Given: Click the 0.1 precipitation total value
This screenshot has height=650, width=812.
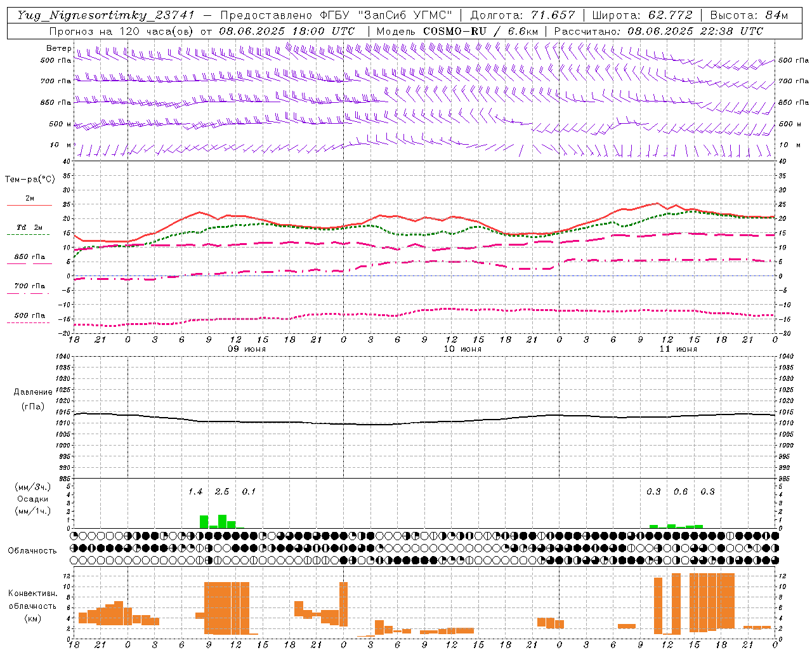Looking at the screenshot, I should [249, 491].
